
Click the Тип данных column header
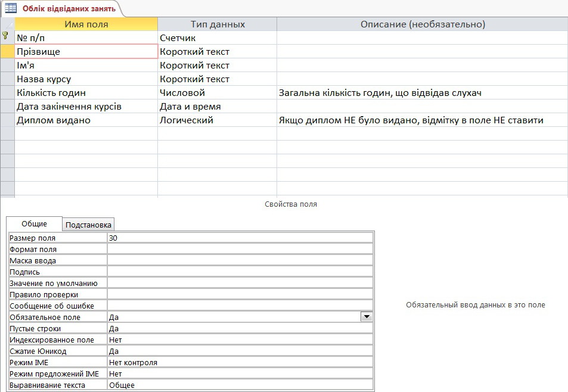(x=217, y=24)
